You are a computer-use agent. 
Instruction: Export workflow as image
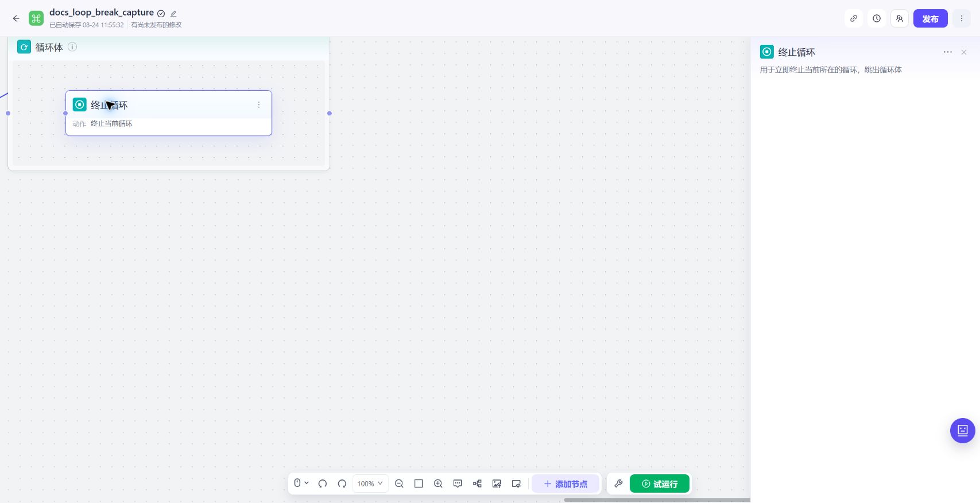coord(497,483)
